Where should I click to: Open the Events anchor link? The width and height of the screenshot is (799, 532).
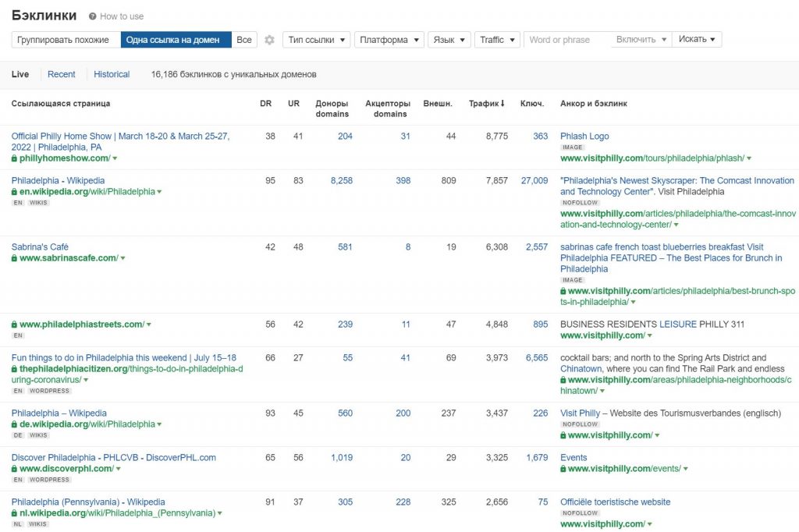point(574,458)
